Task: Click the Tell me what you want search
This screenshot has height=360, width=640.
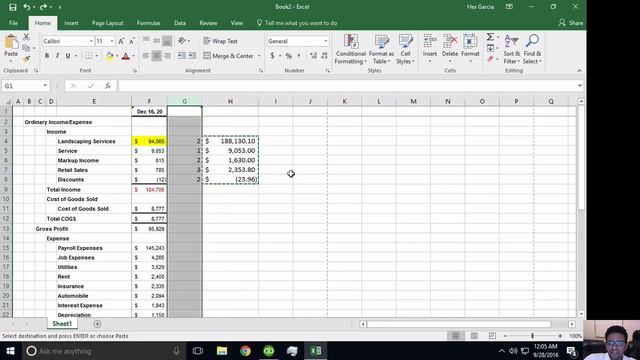Action: point(297,23)
